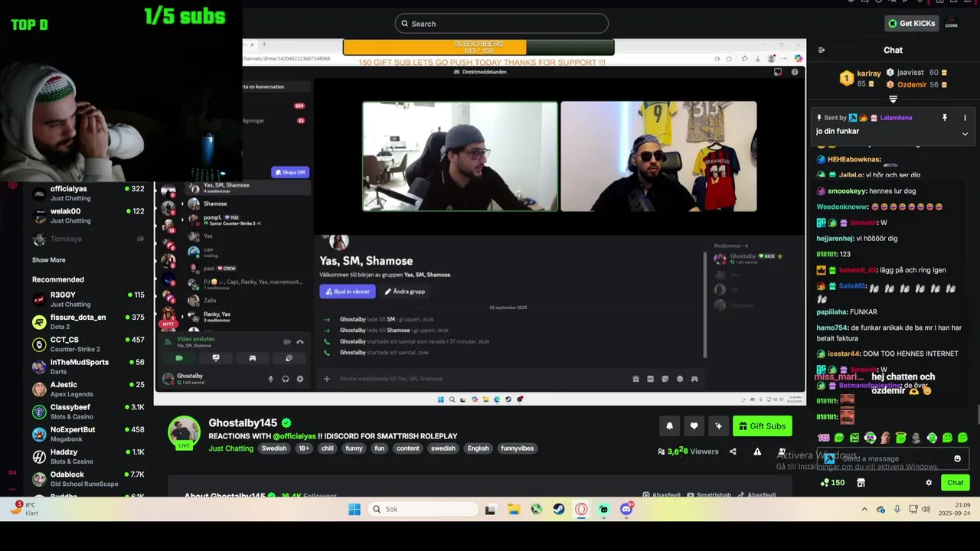The width and height of the screenshot is (980, 551).
Task: Select the Swedish tag
Action: point(274,448)
